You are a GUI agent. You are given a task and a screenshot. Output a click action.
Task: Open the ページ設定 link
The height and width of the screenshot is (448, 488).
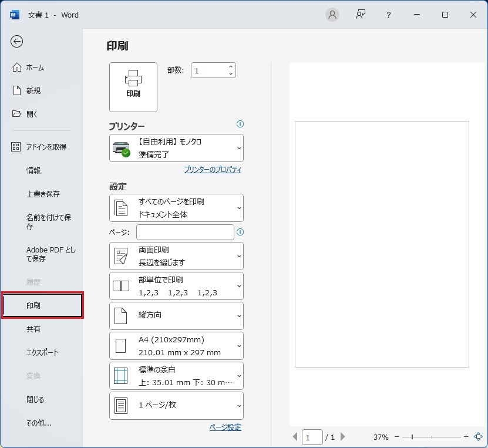click(225, 427)
